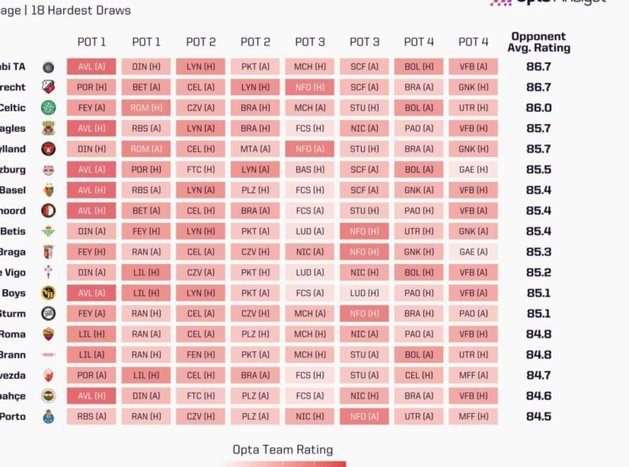
Task: Select the first POT 1 column header
Action: coord(91,42)
